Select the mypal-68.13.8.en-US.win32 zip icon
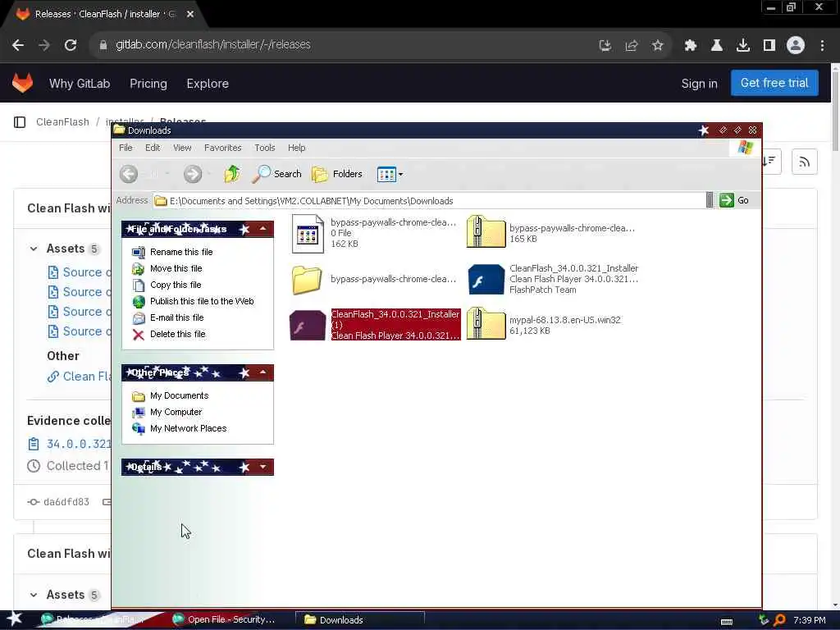The width and height of the screenshot is (840, 630). tap(486, 323)
